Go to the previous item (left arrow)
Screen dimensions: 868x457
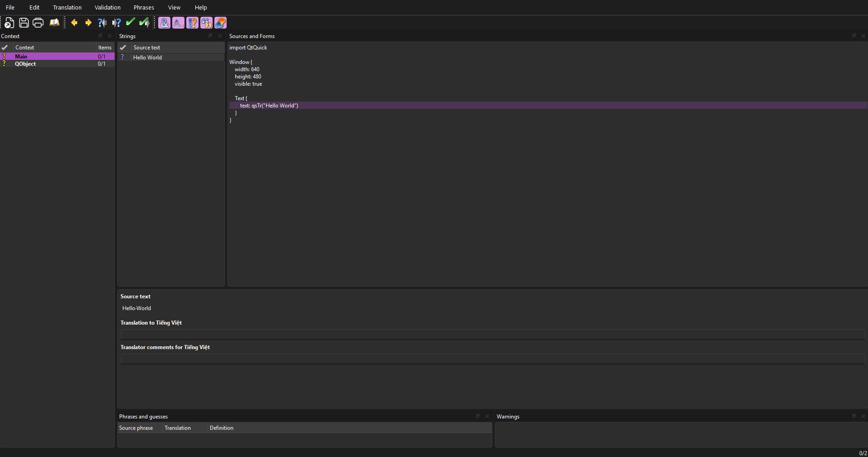point(74,23)
